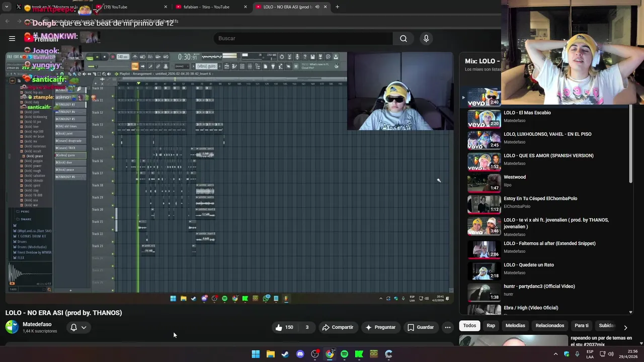Open the tab search dropdown arrow
This screenshot has height=362, width=644.
[7, 7]
